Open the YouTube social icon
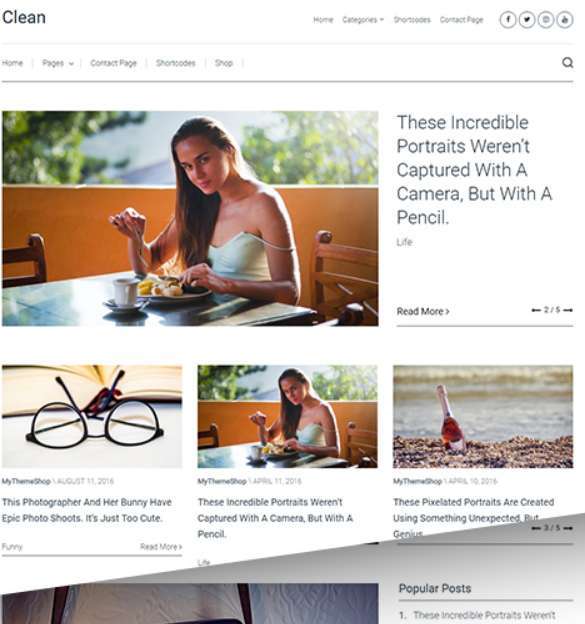Image resolution: width=585 pixels, height=624 pixels. pos(565,20)
